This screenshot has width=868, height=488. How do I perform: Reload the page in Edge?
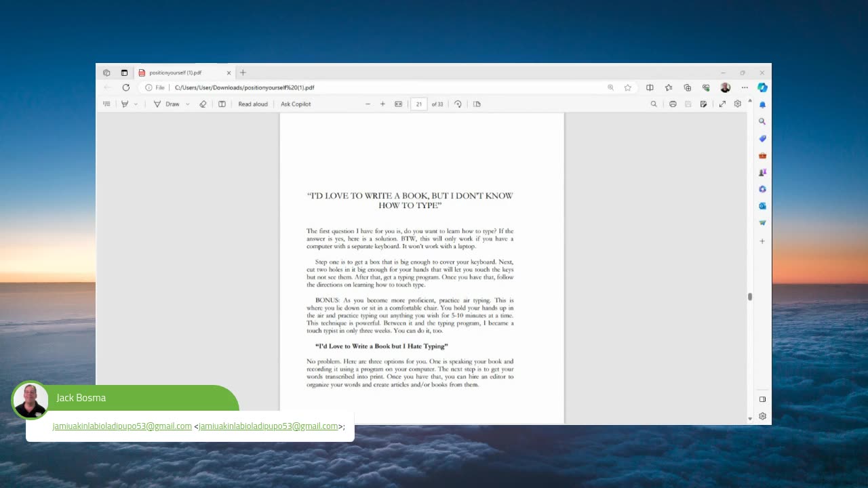coord(125,87)
